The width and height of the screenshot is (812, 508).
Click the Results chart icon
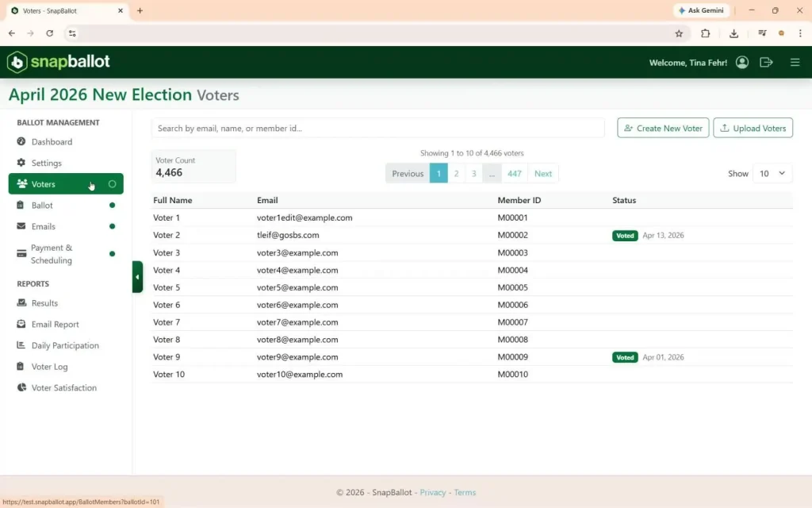click(x=21, y=302)
